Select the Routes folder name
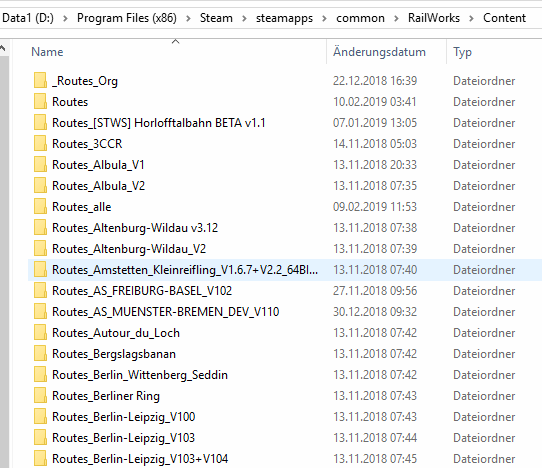This screenshot has width=542, height=468. pyautogui.click(x=70, y=102)
